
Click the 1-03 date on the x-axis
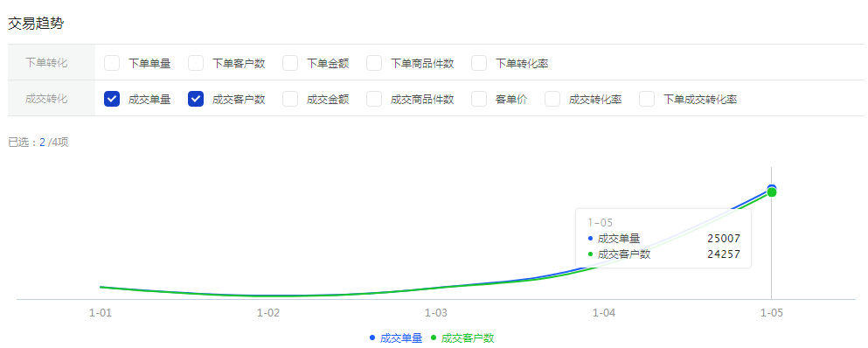(x=436, y=313)
